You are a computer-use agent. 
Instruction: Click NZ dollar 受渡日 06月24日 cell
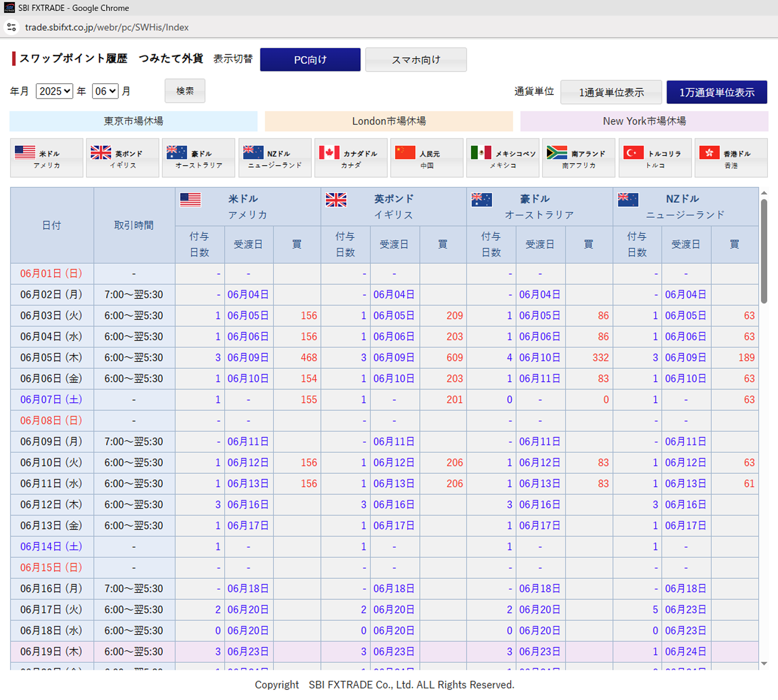[x=686, y=652]
